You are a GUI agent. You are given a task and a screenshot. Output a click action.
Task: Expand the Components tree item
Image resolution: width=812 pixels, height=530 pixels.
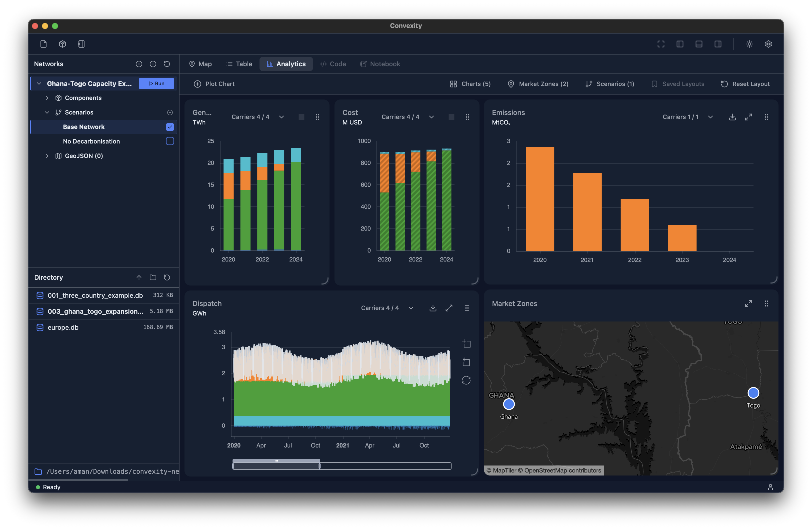[x=47, y=98]
